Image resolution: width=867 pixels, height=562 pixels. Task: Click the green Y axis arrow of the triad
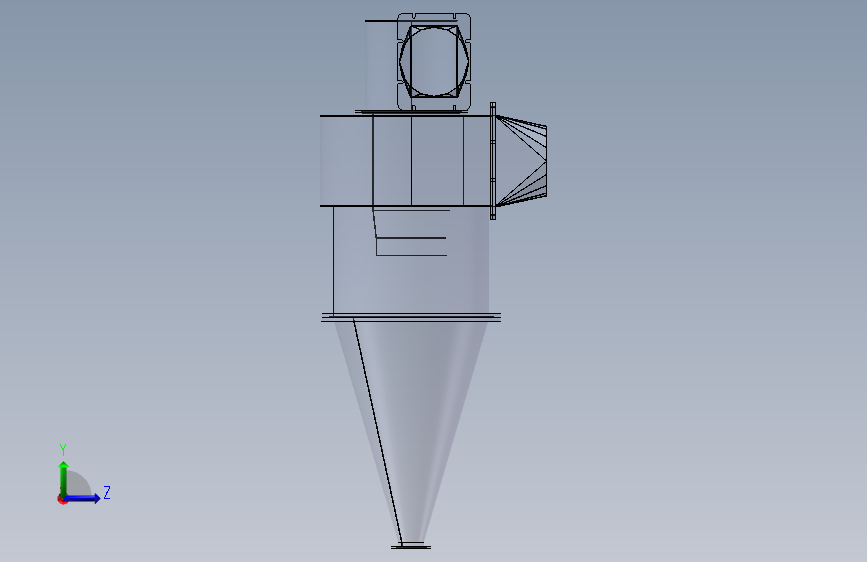point(64,478)
